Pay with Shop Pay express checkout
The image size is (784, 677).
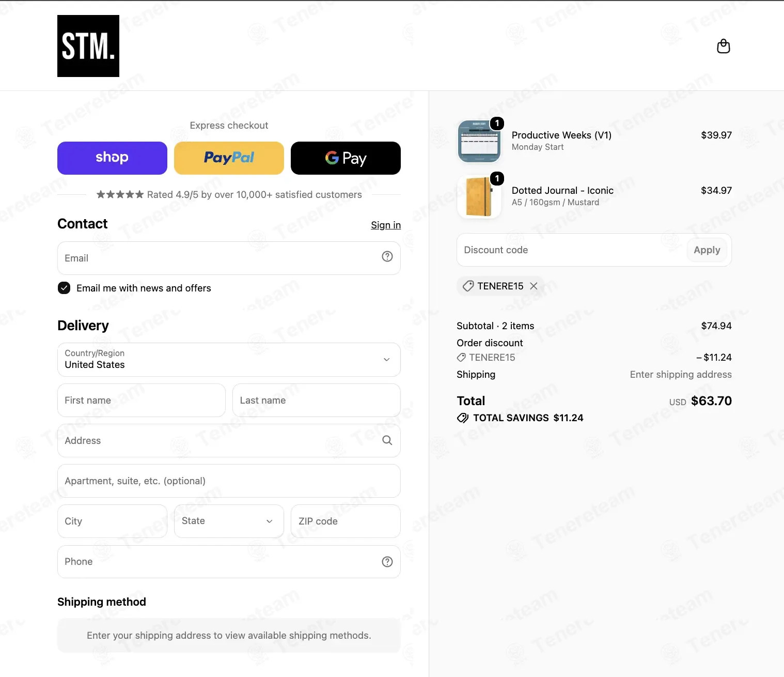pos(112,158)
